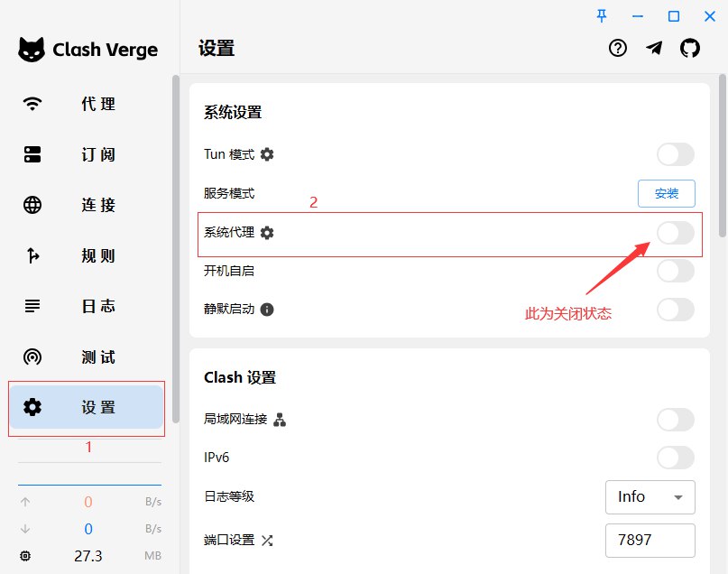
Task: Click the shuffle icon beside 端口设置
Action: [267, 541]
